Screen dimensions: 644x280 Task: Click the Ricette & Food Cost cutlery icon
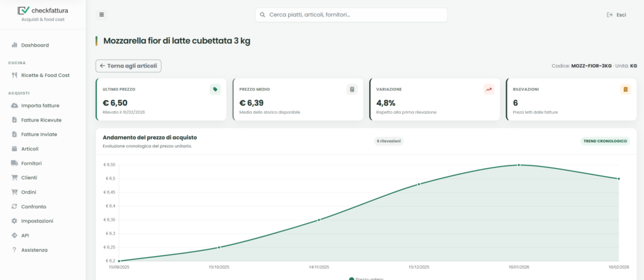[x=14, y=76]
